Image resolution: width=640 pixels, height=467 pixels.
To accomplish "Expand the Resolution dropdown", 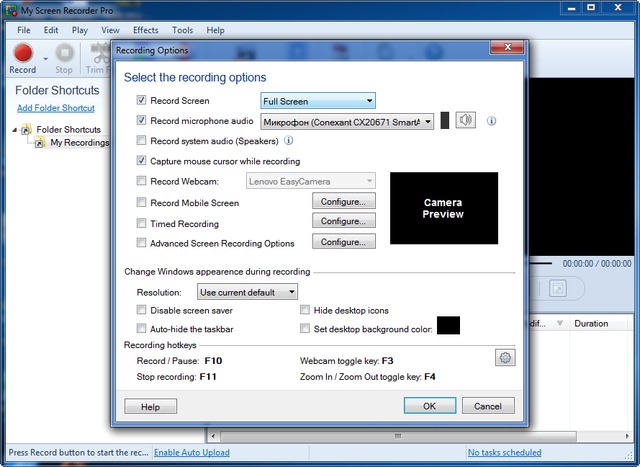I will [247, 292].
